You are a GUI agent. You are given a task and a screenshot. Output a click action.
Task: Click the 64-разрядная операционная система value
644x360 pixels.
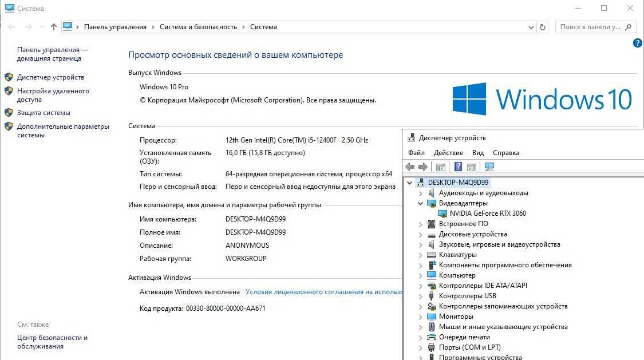(x=309, y=174)
